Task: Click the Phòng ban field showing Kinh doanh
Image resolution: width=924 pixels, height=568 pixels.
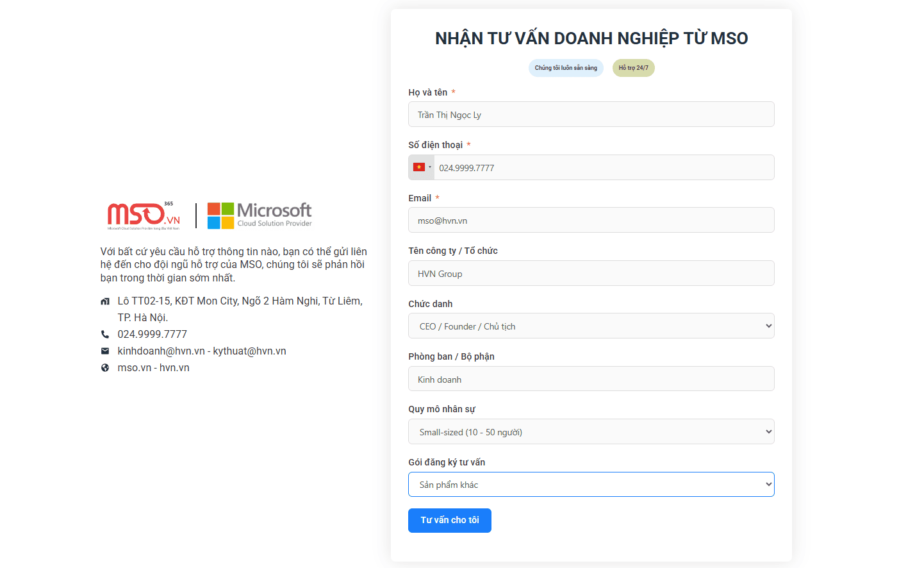Action: (x=591, y=379)
